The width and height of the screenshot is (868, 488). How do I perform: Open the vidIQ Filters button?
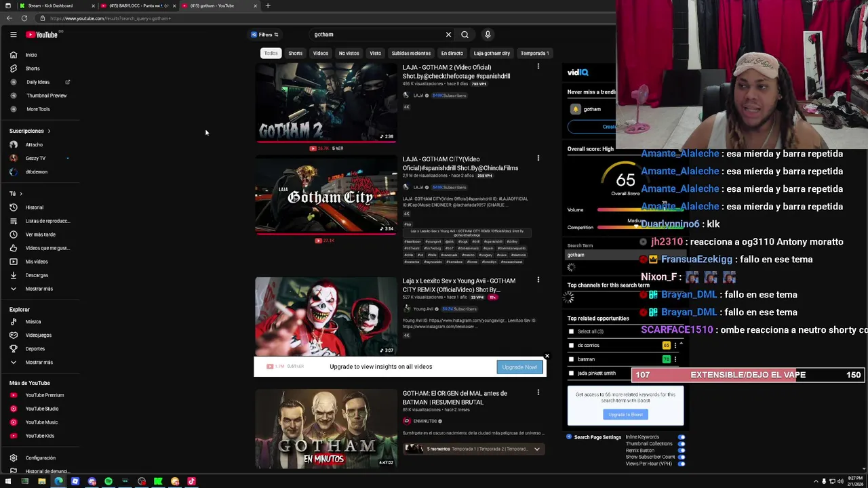(x=264, y=35)
